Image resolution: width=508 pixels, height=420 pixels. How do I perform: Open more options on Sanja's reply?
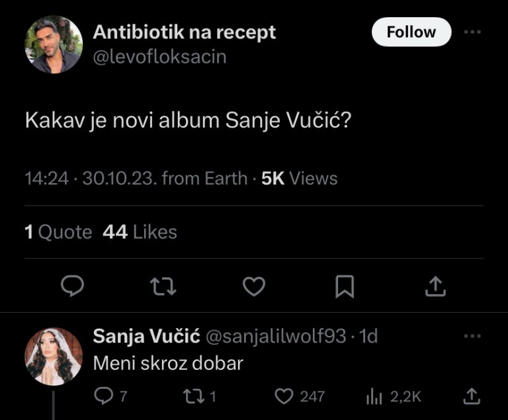(x=472, y=337)
